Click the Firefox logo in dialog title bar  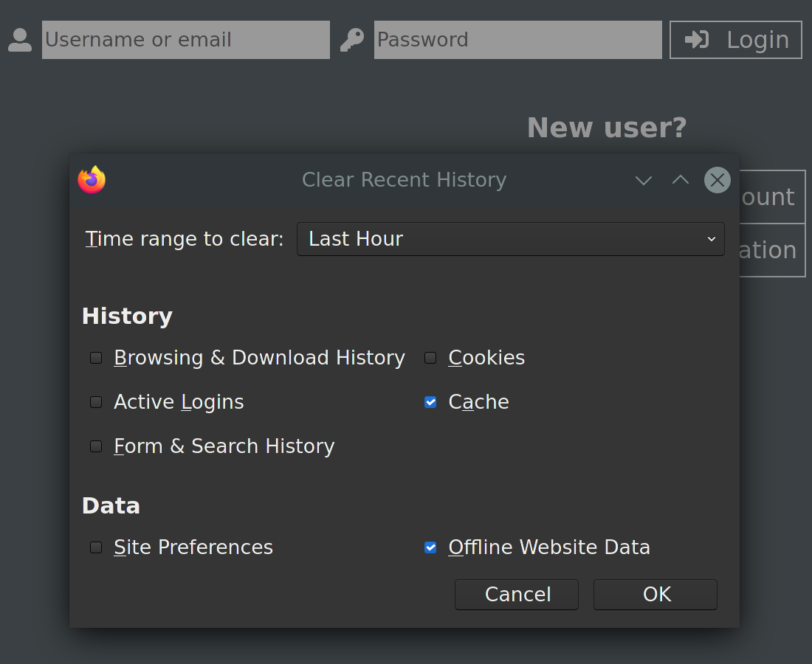[92, 180]
